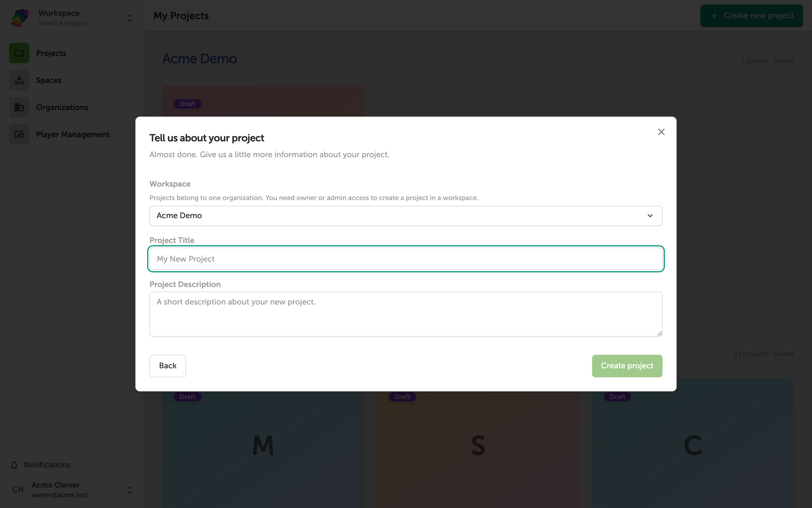Click the Create project button

click(x=627, y=365)
